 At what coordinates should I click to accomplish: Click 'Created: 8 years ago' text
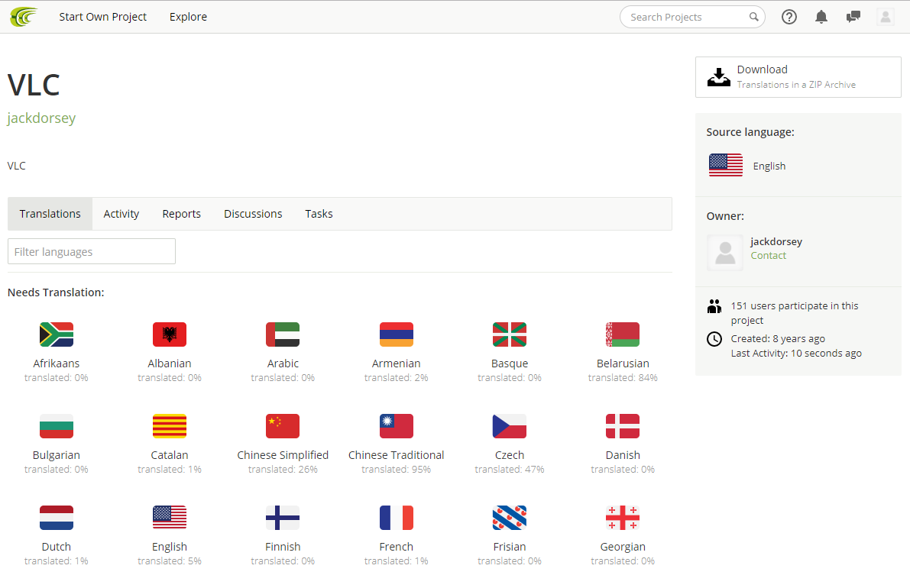coord(778,338)
